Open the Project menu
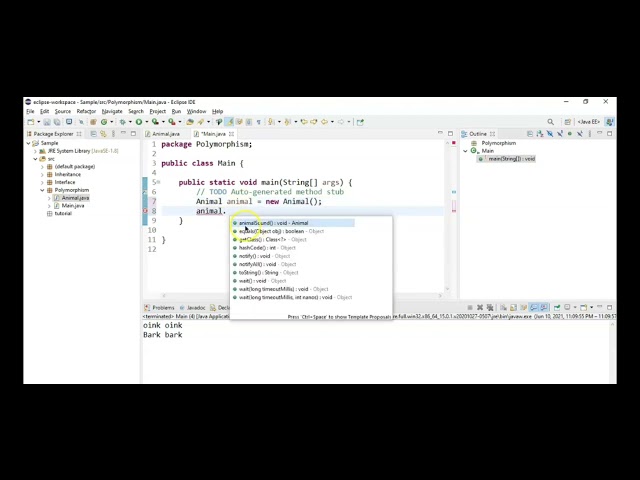Image resolution: width=640 pixels, height=480 pixels. (158, 111)
